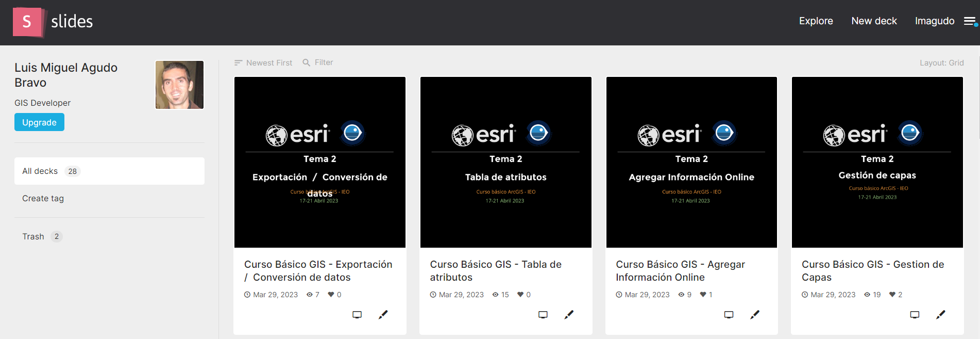The image size is (980, 339).
Task: Click Mar 29, 2023 date on Agregar Información Online deck
Action: point(647,295)
